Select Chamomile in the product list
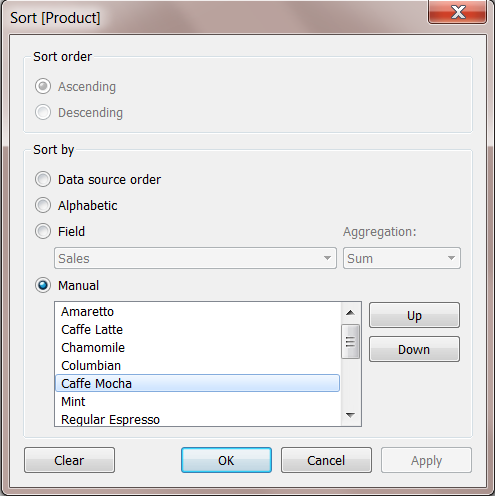495x496 pixels. tap(198, 348)
